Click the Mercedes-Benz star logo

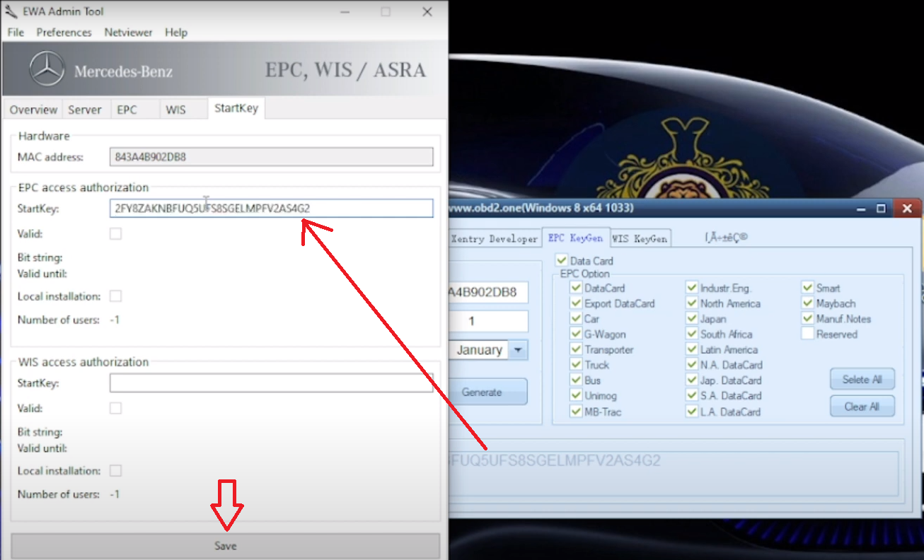[x=47, y=70]
